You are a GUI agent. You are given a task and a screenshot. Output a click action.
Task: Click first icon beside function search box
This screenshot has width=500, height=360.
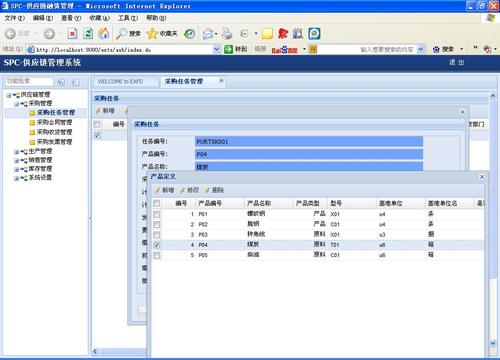pyautogui.click(x=61, y=83)
